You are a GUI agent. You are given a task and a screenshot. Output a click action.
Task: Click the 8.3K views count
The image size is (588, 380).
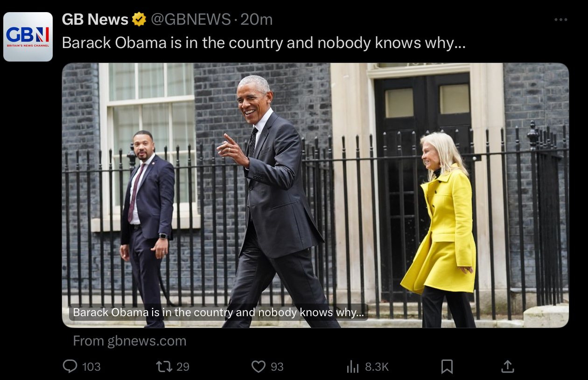tap(377, 367)
